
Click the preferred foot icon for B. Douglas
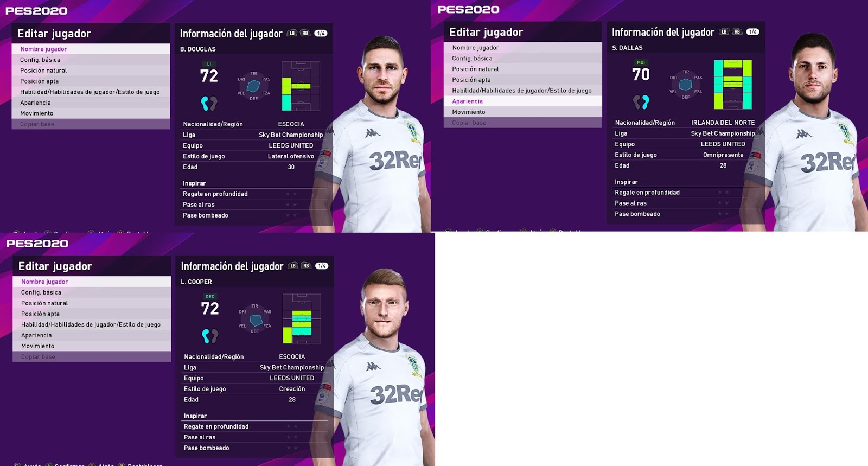tap(209, 103)
